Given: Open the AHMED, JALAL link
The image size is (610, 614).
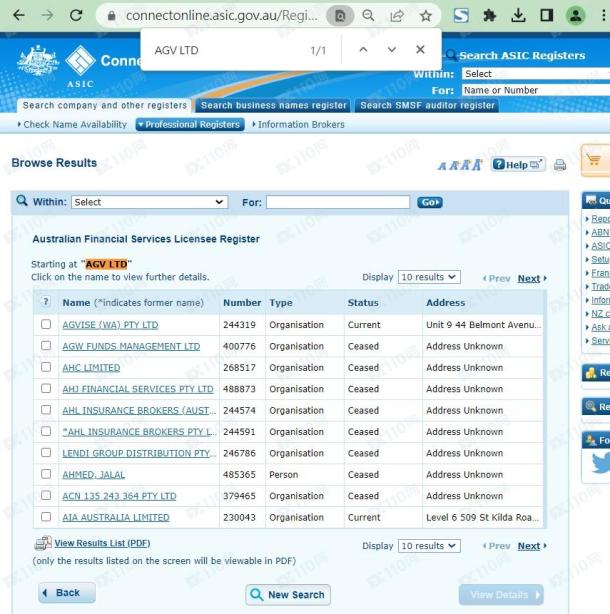Looking at the screenshot, I should (94, 475).
